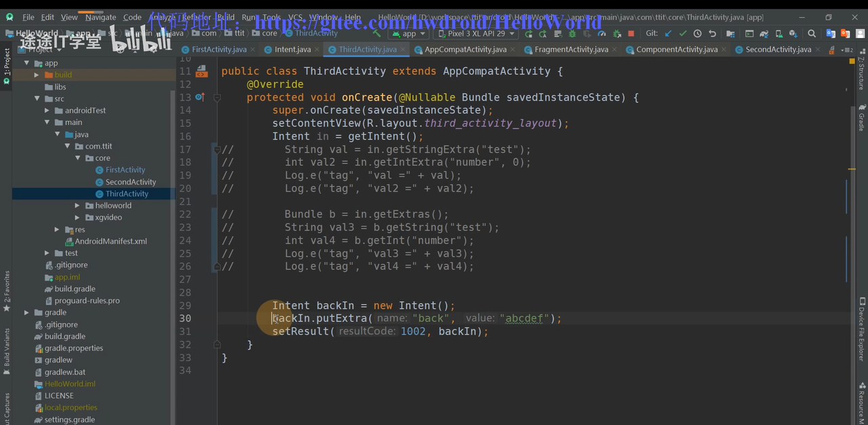This screenshot has width=868, height=425.
Task: Click the yellow inspection indicator square
Action: pyautogui.click(x=852, y=62)
